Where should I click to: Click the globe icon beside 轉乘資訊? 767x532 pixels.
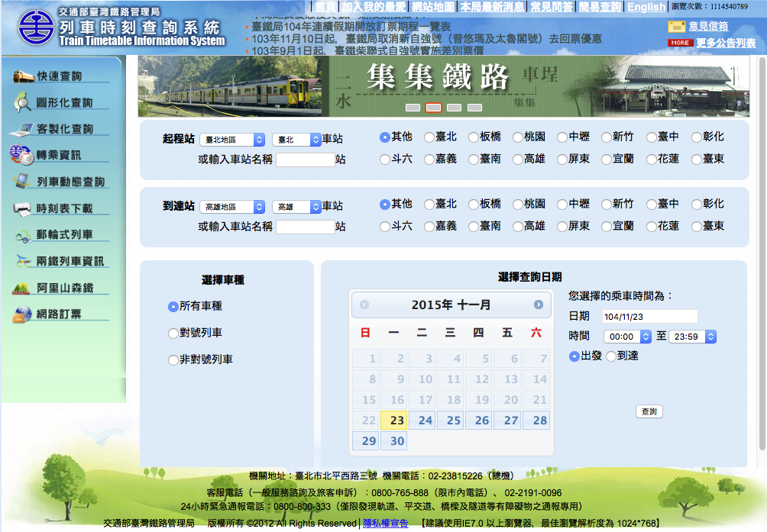21,155
